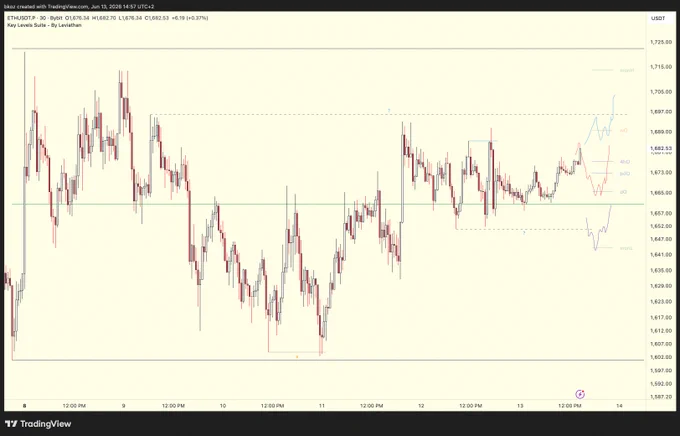Image resolution: width=680 pixels, height=436 pixels.
Task: Click the open value O1,676.34
Action: 77,18
